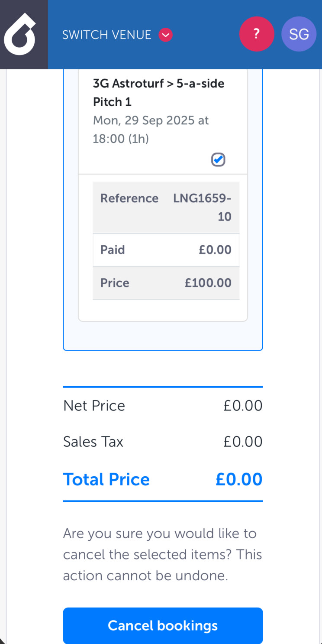Select the 3G Astroturf 5-a-side Pitch 1 title
322x644 pixels.
158,92
